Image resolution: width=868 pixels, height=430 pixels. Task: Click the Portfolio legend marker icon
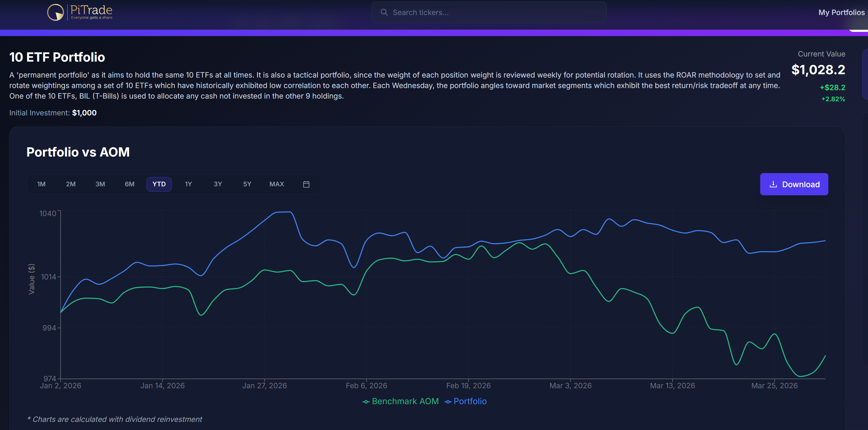point(448,402)
